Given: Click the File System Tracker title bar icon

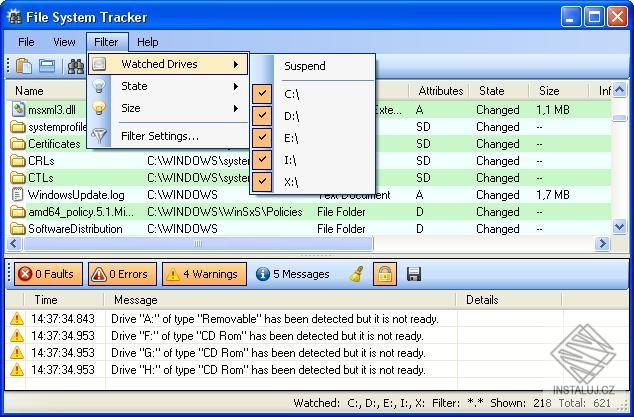Looking at the screenshot, I should click(x=14, y=17).
